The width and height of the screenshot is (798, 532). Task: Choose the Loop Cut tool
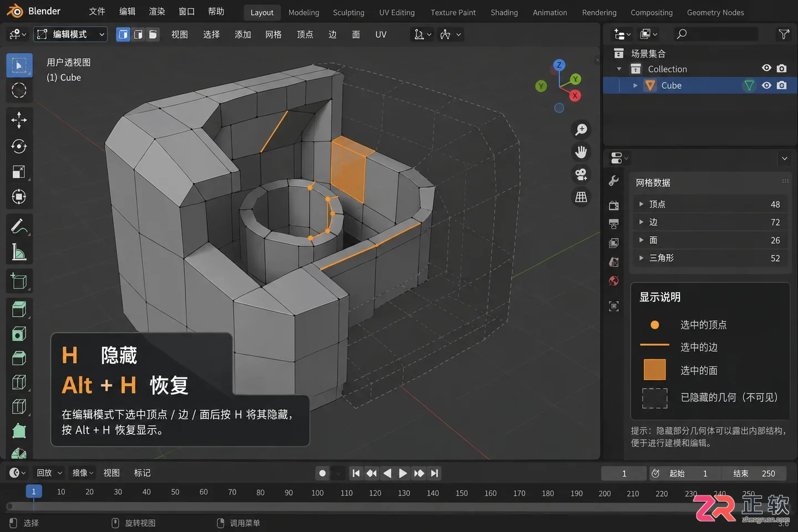(x=19, y=382)
